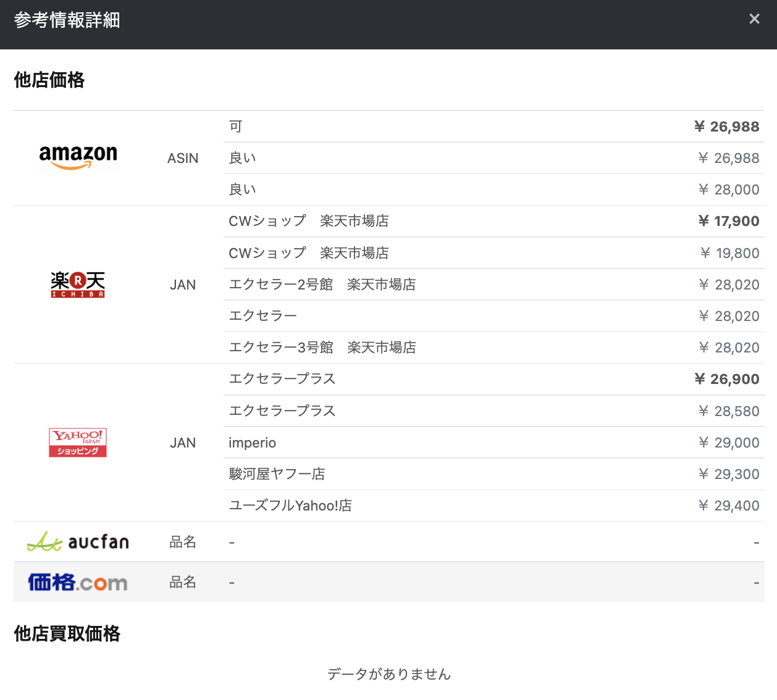The image size is (777, 700).
Task: Click the ¥ 29,000 price
Action: [x=729, y=443]
